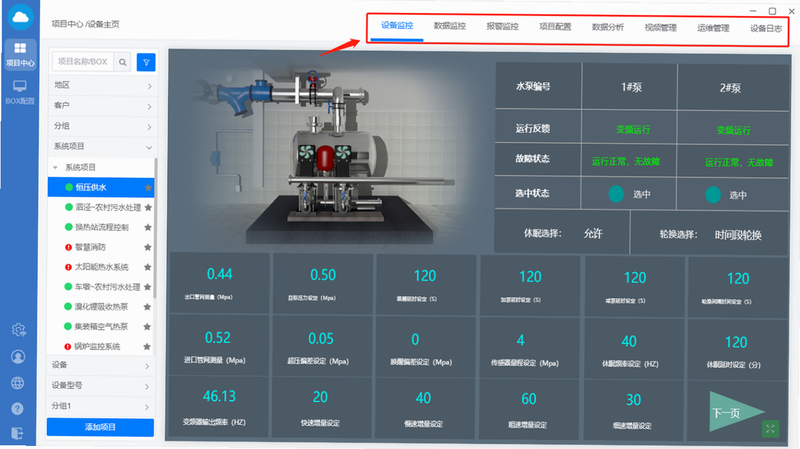Screen dimensions: 800x449
Task: Click the 添加项目 button
Action: pyautogui.click(x=101, y=428)
